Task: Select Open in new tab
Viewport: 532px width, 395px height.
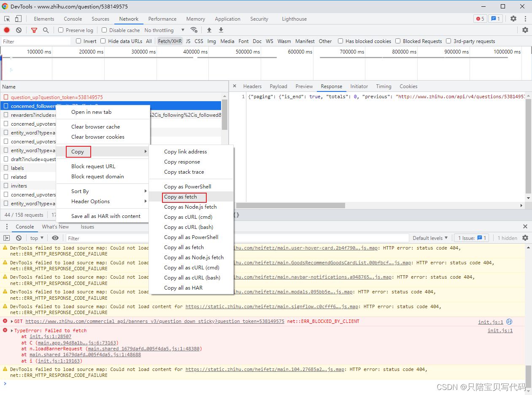Action: click(103, 112)
